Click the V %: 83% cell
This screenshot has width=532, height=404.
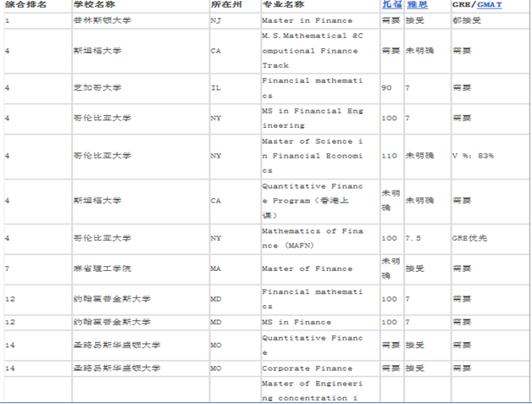[x=473, y=156]
